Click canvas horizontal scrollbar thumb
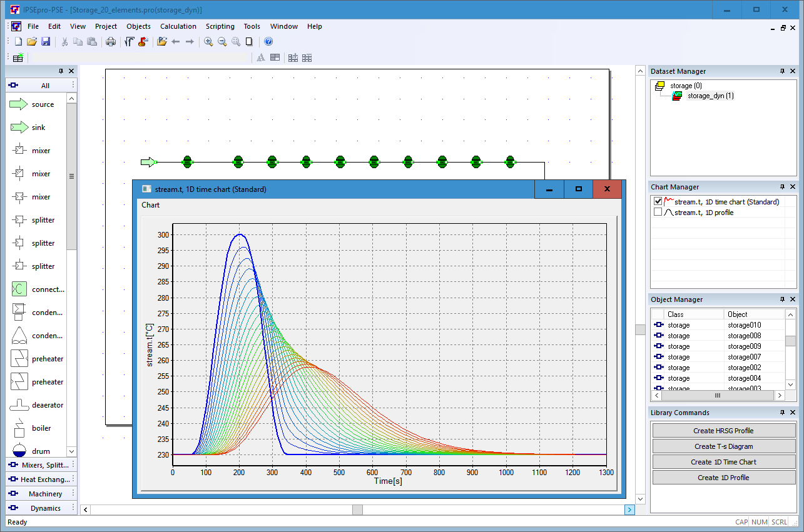Screen dimensions: 804x532 point(357,510)
